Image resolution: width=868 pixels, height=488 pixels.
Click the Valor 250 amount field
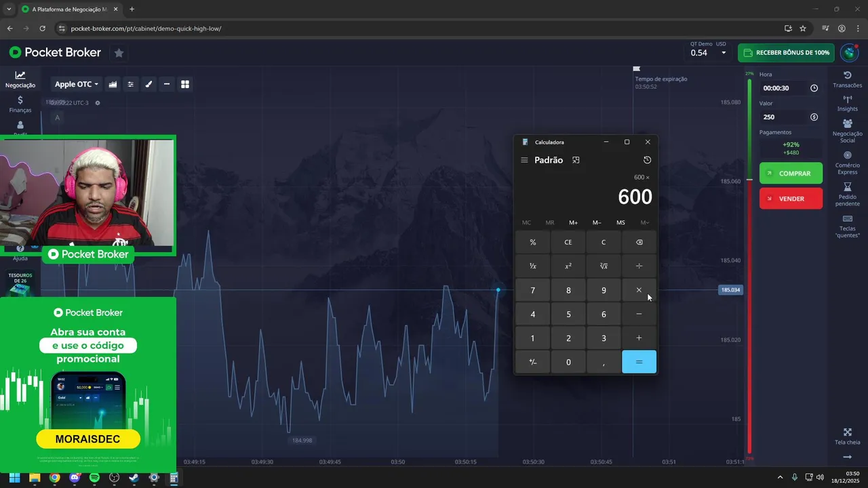(x=791, y=117)
